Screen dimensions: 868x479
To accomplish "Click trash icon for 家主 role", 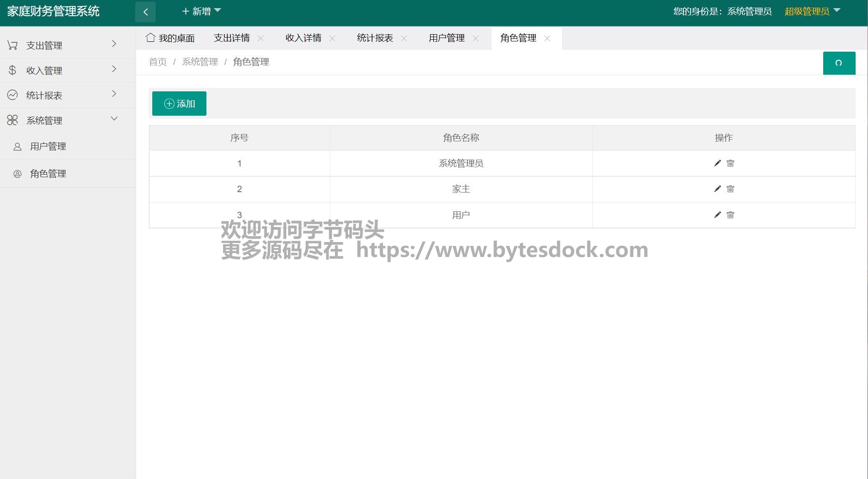I will click(x=730, y=189).
